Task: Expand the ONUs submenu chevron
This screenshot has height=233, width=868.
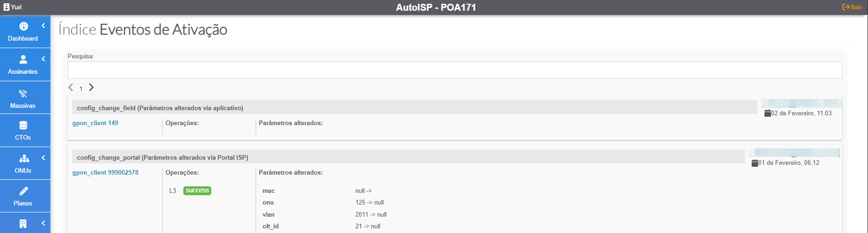Action: click(x=43, y=158)
